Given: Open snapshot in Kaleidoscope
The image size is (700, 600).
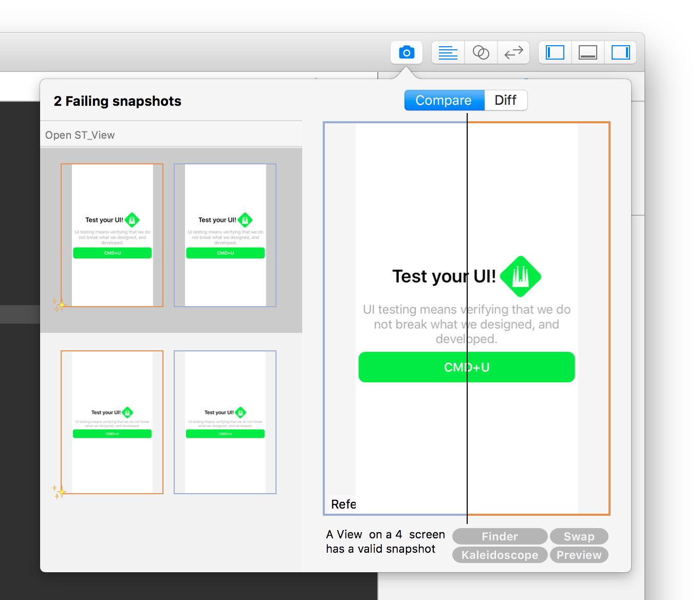Looking at the screenshot, I should point(500,555).
